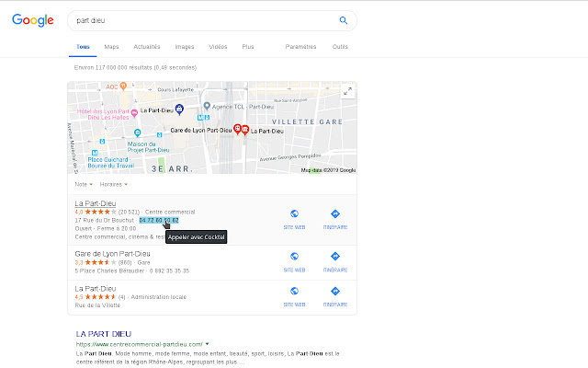
Task: Open the Plus menu
Action: point(248,47)
